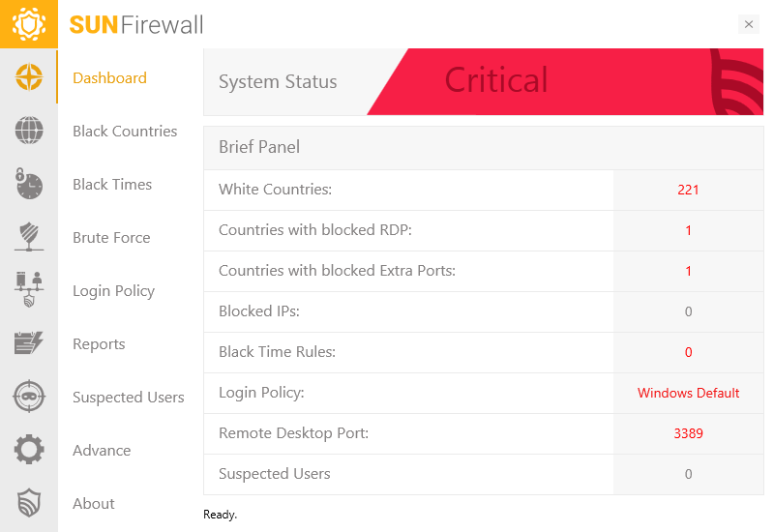Select the Dashboard compass icon
774x532 pixels.
[29, 77]
